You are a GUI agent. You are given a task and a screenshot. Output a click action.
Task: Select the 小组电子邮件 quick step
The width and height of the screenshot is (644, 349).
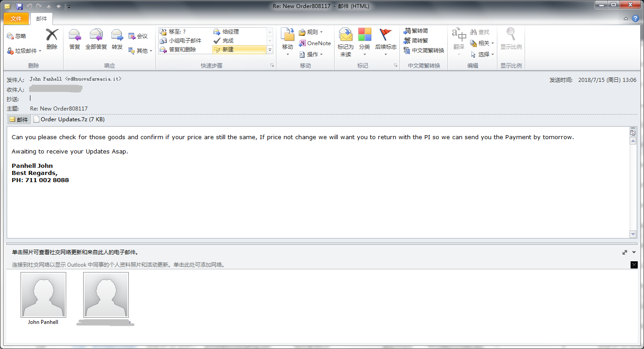coord(185,40)
